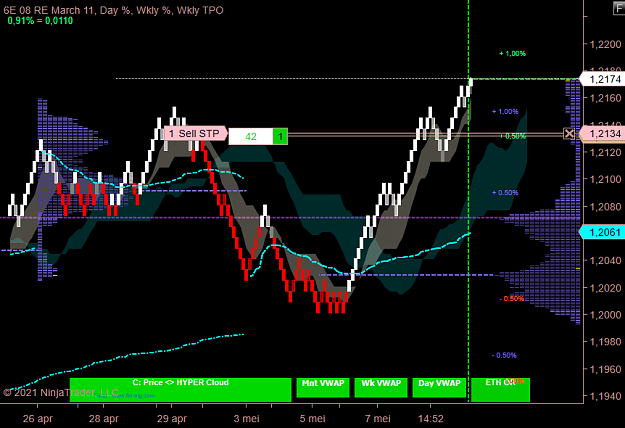Click the 1,1940 price axis label
The height and width of the screenshot is (428, 625).
[x=605, y=396]
